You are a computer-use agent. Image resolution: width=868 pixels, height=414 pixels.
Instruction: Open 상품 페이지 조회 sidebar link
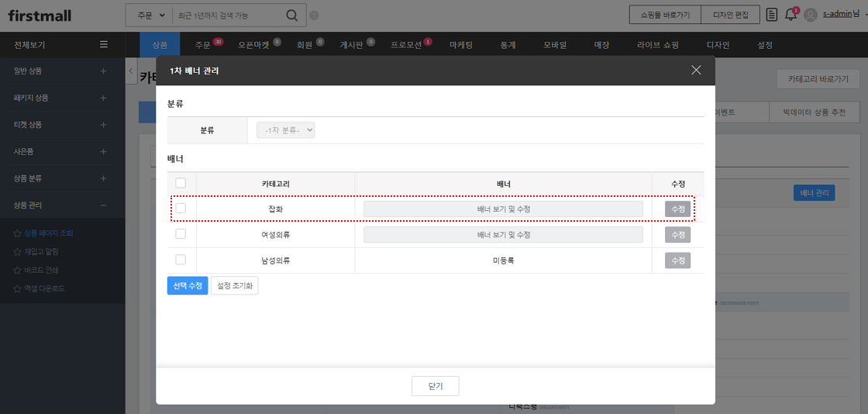click(49, 233)
